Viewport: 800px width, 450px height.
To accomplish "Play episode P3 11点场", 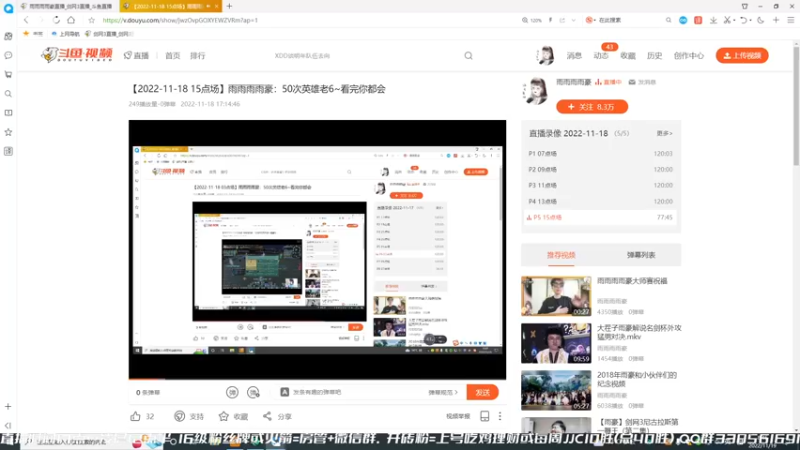I will 601,185.
